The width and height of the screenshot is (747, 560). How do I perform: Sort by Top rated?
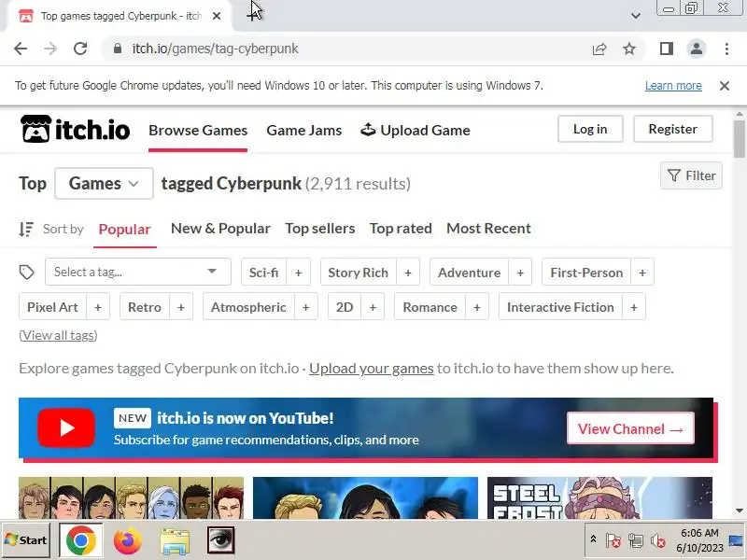[x=401, y=229]
